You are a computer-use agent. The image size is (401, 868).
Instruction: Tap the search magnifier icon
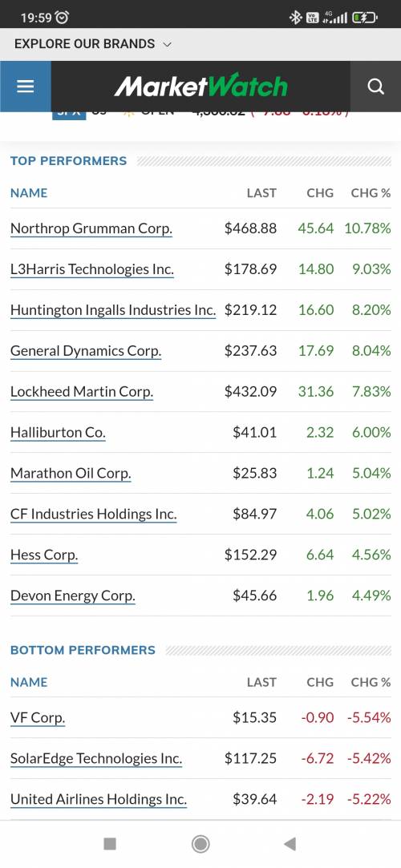pos(375,87)
